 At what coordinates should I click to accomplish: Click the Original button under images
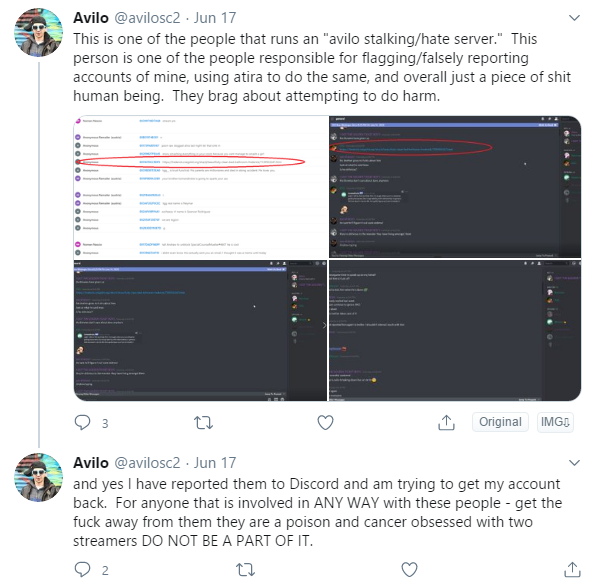pos(500,422)
